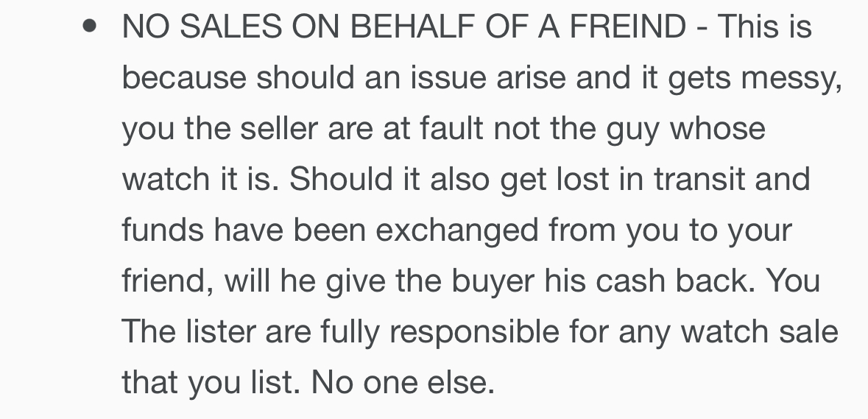This screenshot has width=868, height=419.
Task: Click the lowercase word "friend,"
Action: click(167, 282)
